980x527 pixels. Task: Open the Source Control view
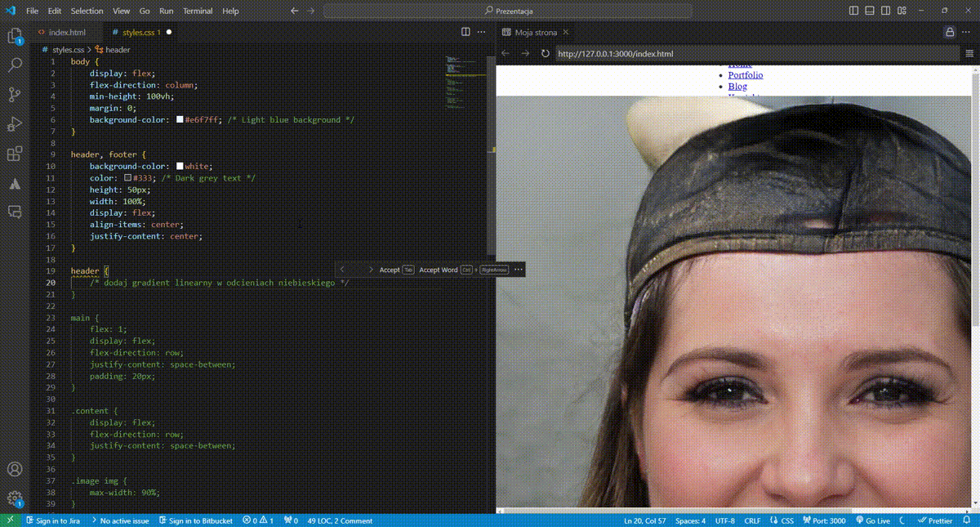pyautogui.click(x=15, y=96)
